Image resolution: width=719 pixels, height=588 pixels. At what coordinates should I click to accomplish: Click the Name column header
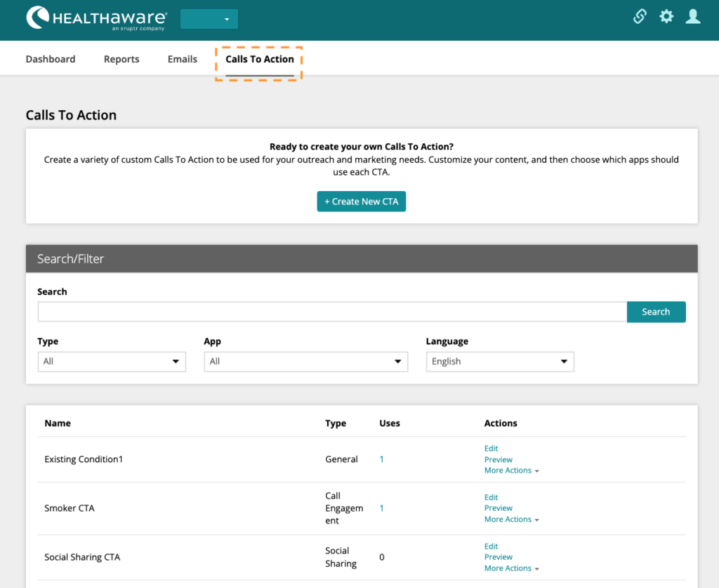pyautogui.click(x=58, y=424)
